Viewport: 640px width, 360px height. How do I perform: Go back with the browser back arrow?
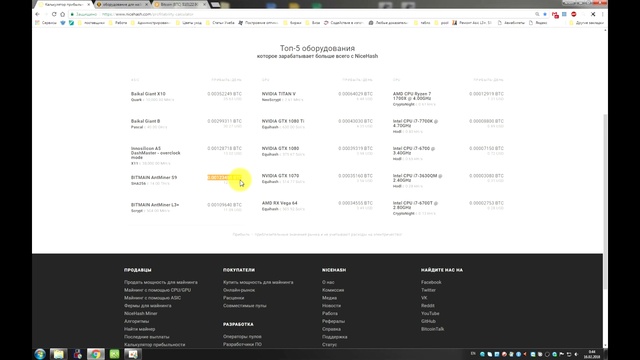point(38,14)
